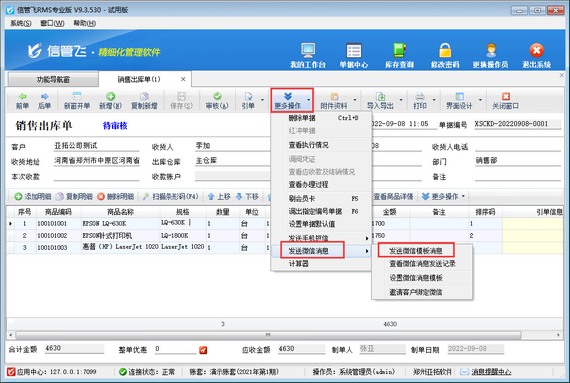This screenshot has height=383, width=570.
Task: Click the 添加明细 button
Action: point(33,197)
